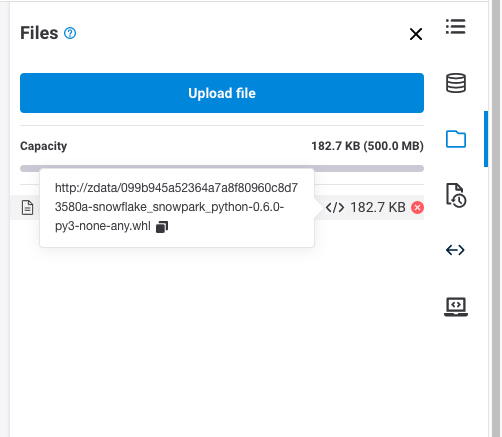Open the file version history icon
The image size is (502, 437).
[456, 195]
